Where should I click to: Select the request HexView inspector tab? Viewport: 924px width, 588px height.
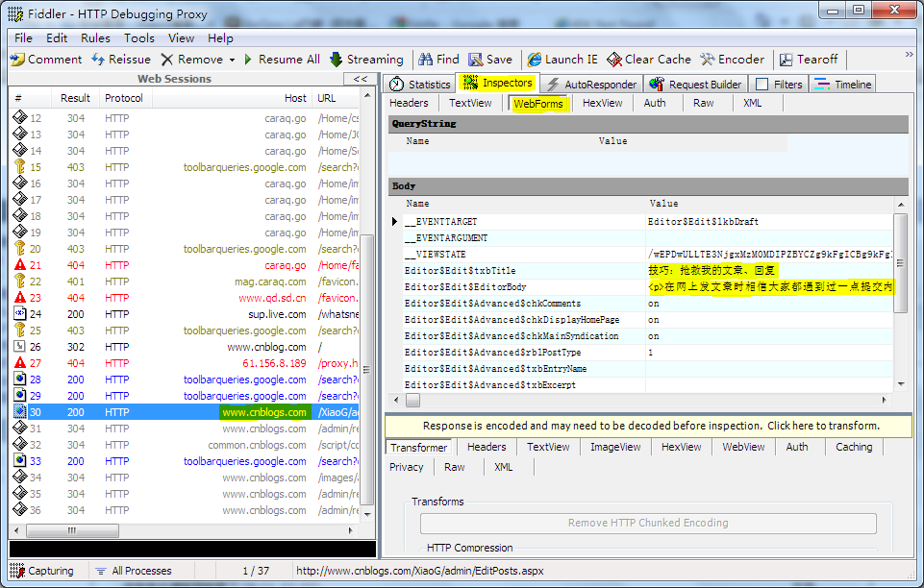point(602,103)
